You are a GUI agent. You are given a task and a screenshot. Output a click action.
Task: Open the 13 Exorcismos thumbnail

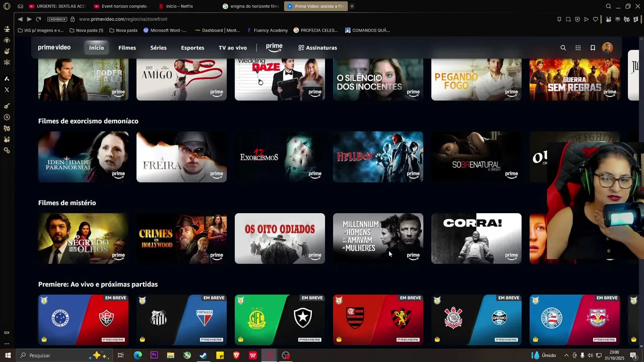(x=280, y=157)
